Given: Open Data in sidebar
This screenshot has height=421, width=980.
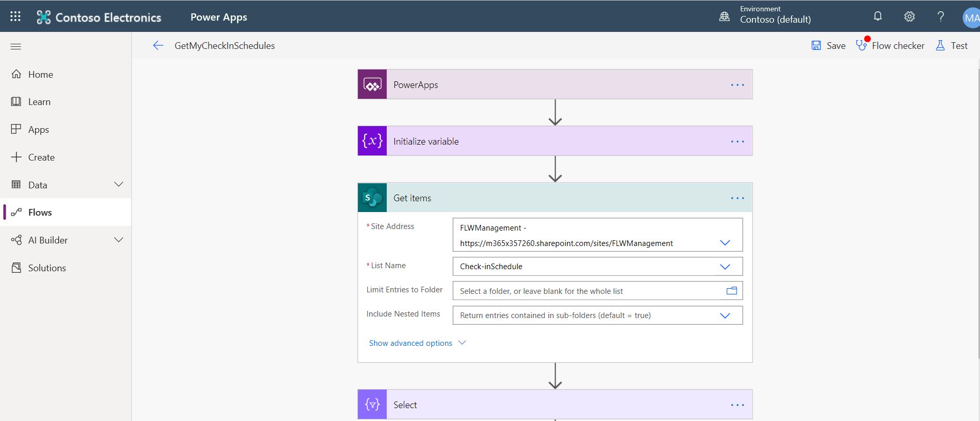Looking at the screenshot, I should [x=66, y=185].
